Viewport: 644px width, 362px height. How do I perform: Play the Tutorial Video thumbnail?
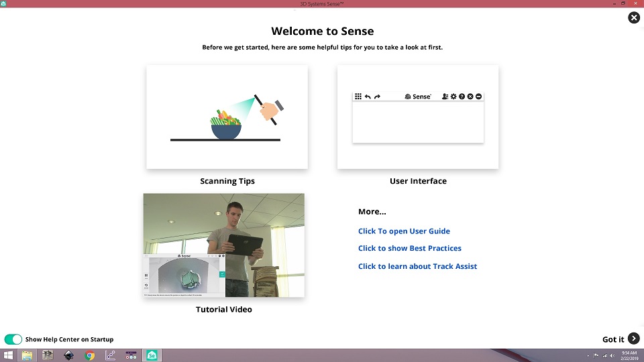coord(224,245)
